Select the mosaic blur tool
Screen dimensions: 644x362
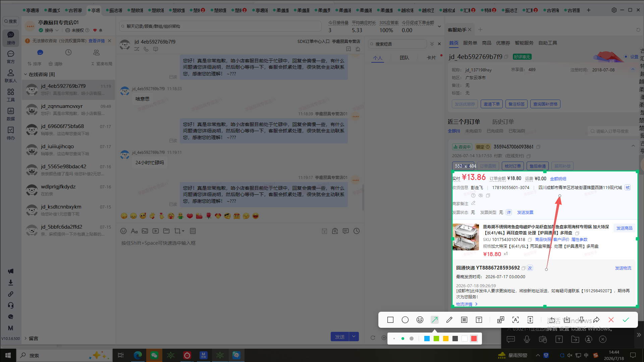click(464, 320)
